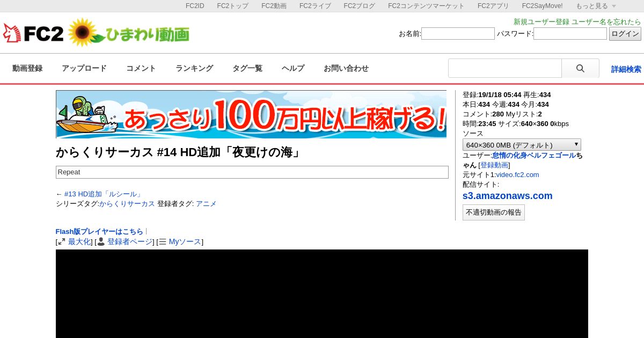Click the magnifier search button
Screen dimensions: 644x338
[x=580, y=68]
